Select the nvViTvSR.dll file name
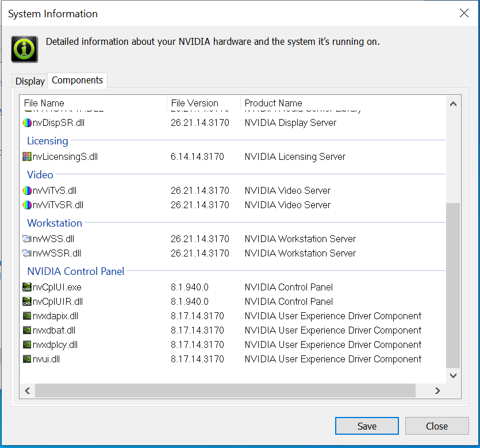The height and width of the screenshot is (448, 480). click(58, 205)
